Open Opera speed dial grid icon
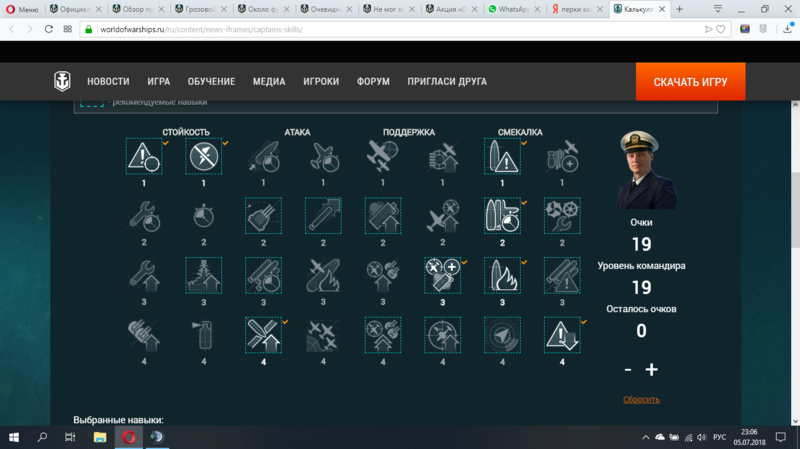This screenshot has width=800, height=449. (x=67, y=29)
